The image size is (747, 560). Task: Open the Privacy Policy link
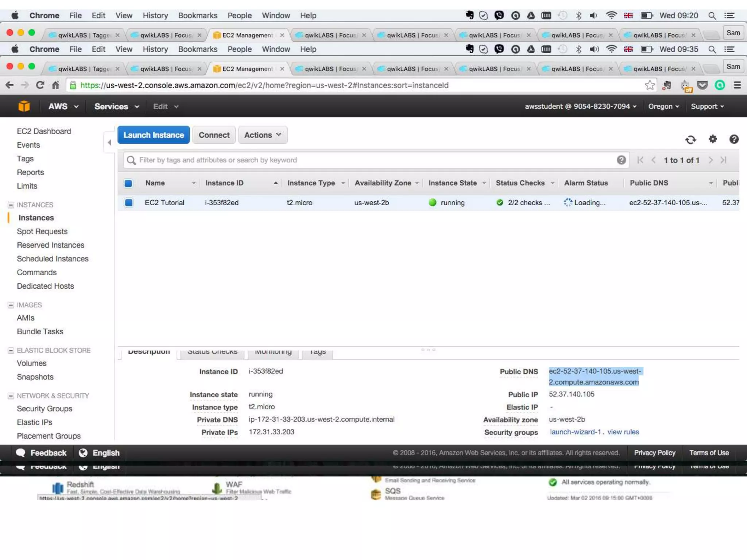pos(655,453)
